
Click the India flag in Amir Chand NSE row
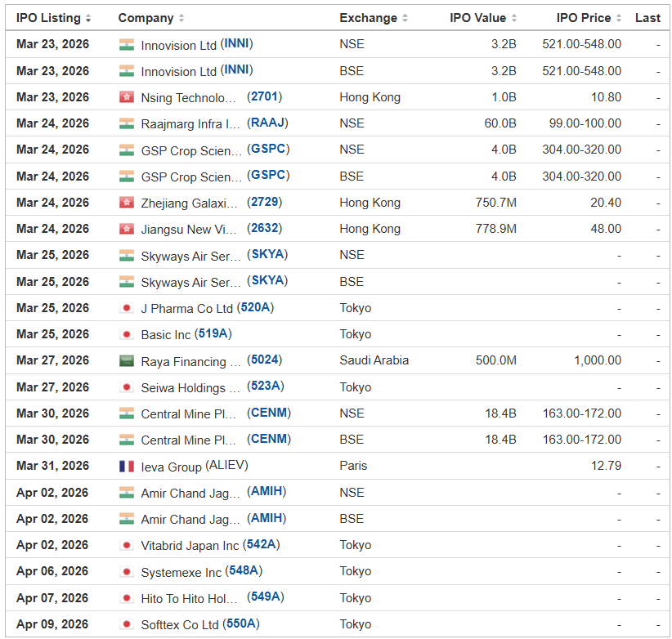tap(127, 493)
